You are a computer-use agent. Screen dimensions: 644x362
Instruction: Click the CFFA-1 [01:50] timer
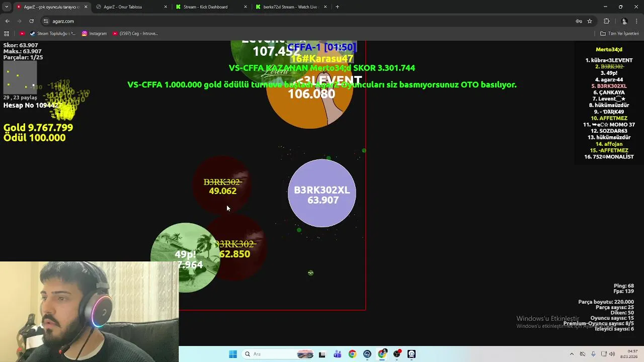pos(322,47)
